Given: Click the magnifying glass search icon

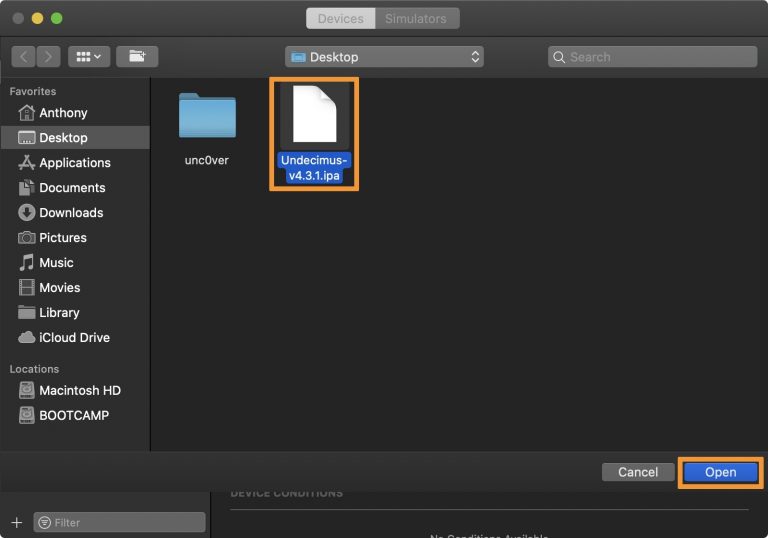Looking at the screenshot, I should pyautogui.click(x=559, y=57).
